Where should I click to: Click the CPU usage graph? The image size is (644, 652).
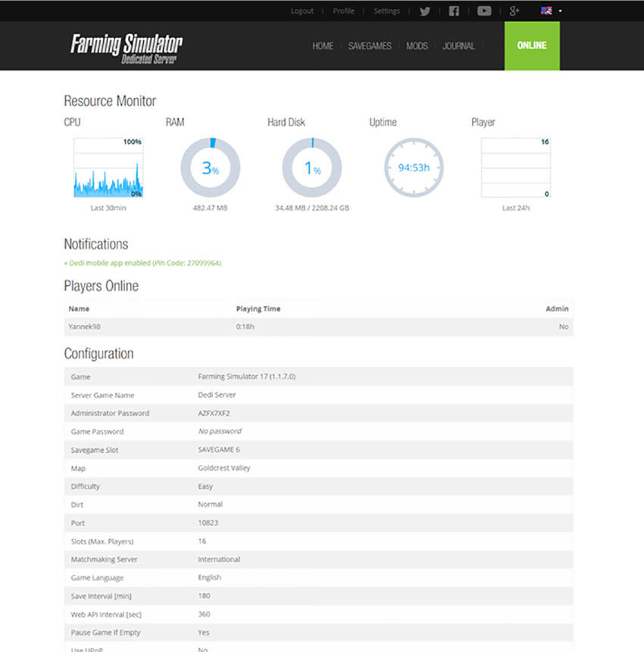[x=108, y=167]
